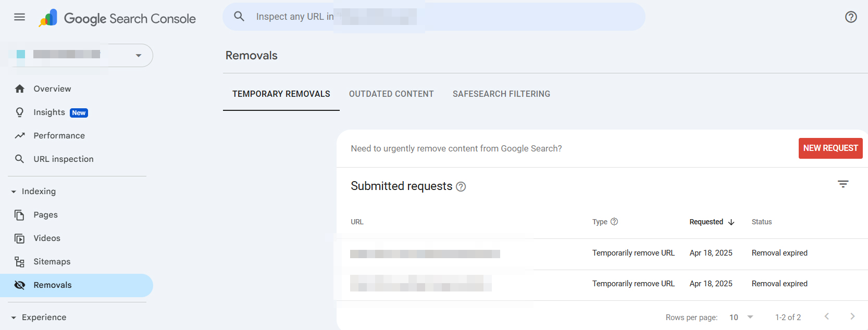Viewport: 868px width, 330px height.
Task: Open Performance via the trend-line icon
Action: pyautogui.click(x=20, y=136)
